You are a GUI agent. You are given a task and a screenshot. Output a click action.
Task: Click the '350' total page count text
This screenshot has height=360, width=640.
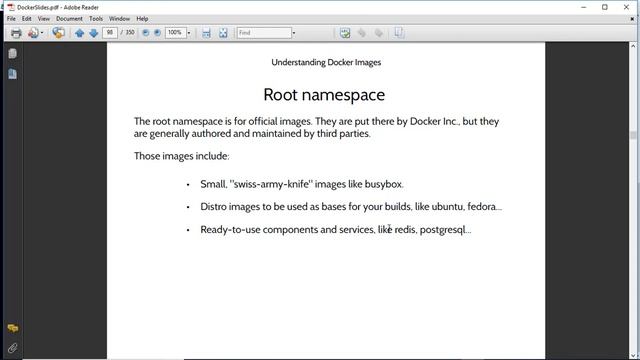click(x=130, y=33)
